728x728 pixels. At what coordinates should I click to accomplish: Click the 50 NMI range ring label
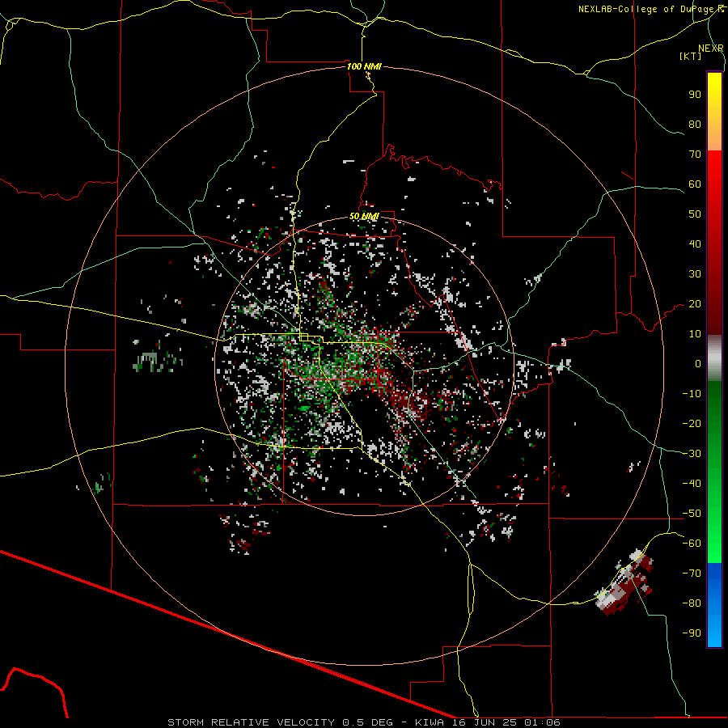(x=364, y=216)
